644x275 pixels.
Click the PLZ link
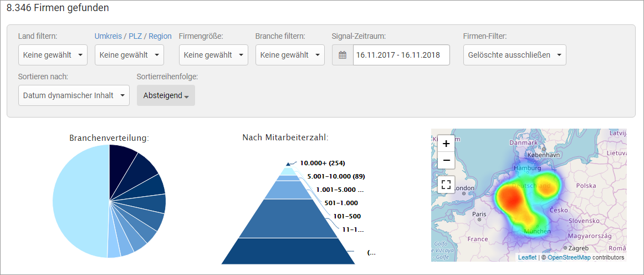pyautogui.click(x=135, y=36)
